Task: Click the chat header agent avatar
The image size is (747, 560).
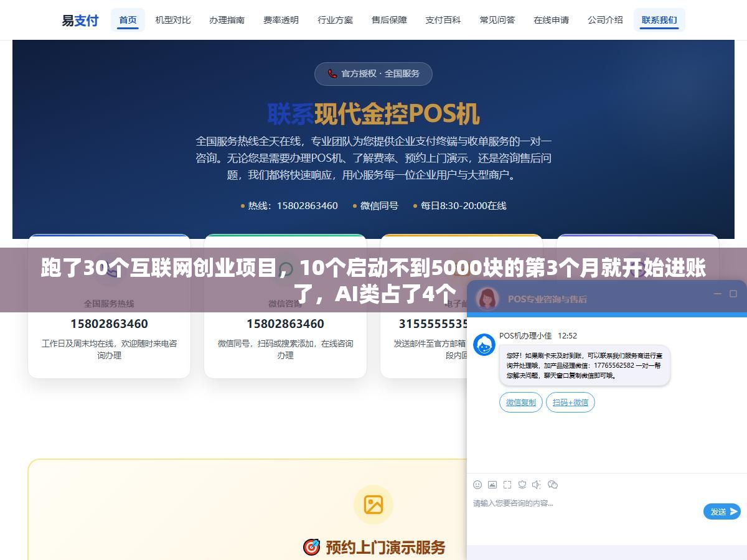Action: click(x=487, y=299)
